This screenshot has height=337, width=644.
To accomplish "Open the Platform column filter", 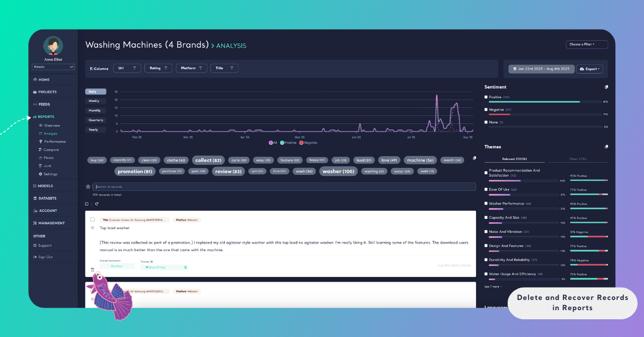I will 192,68.
